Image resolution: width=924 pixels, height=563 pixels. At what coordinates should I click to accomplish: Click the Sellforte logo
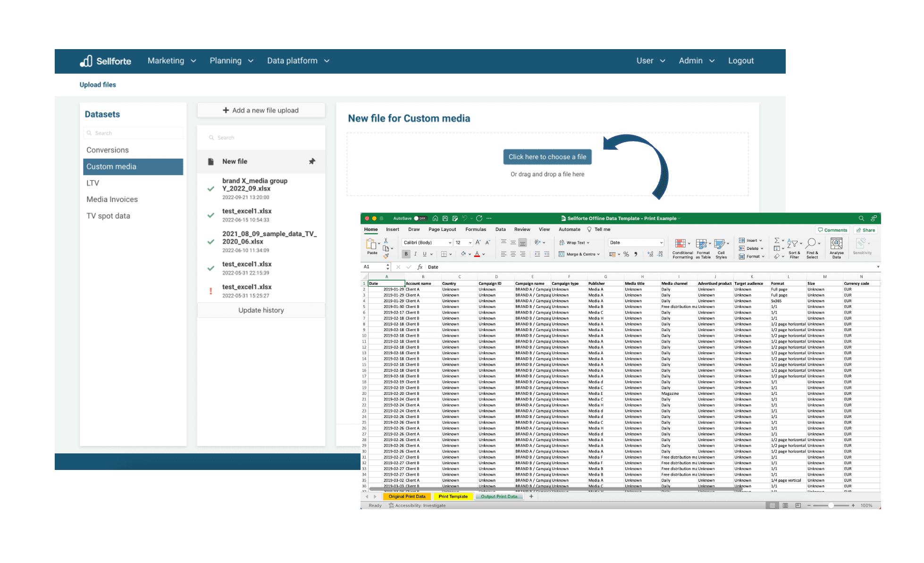click(x=105, y=61)
